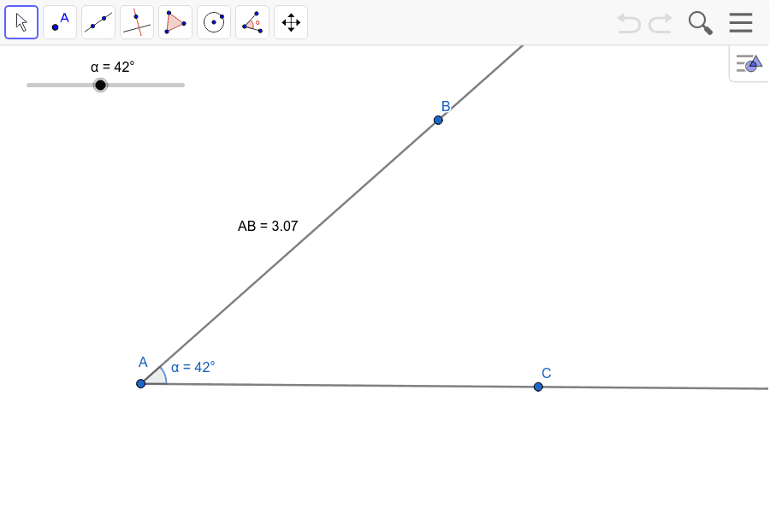The image size is (770, 532).
Task: Select the Circle with center tool
Action: click(214, 22)
